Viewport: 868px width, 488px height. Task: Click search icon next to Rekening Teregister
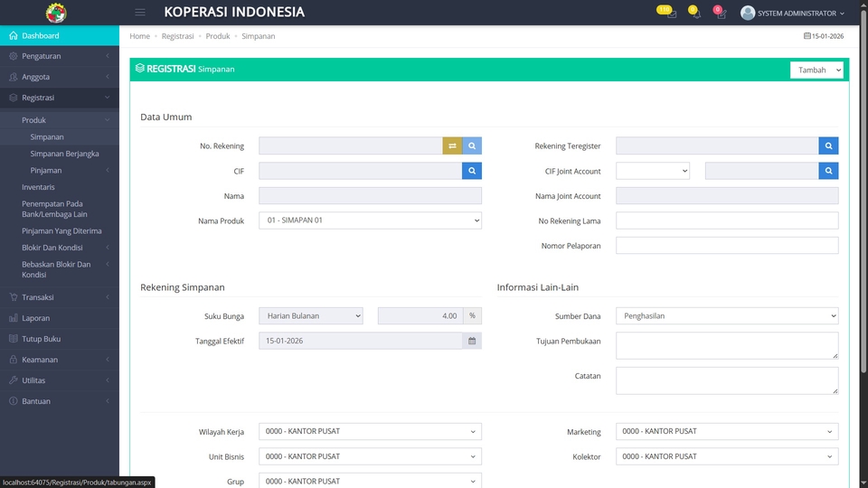[x=828, y=145]
